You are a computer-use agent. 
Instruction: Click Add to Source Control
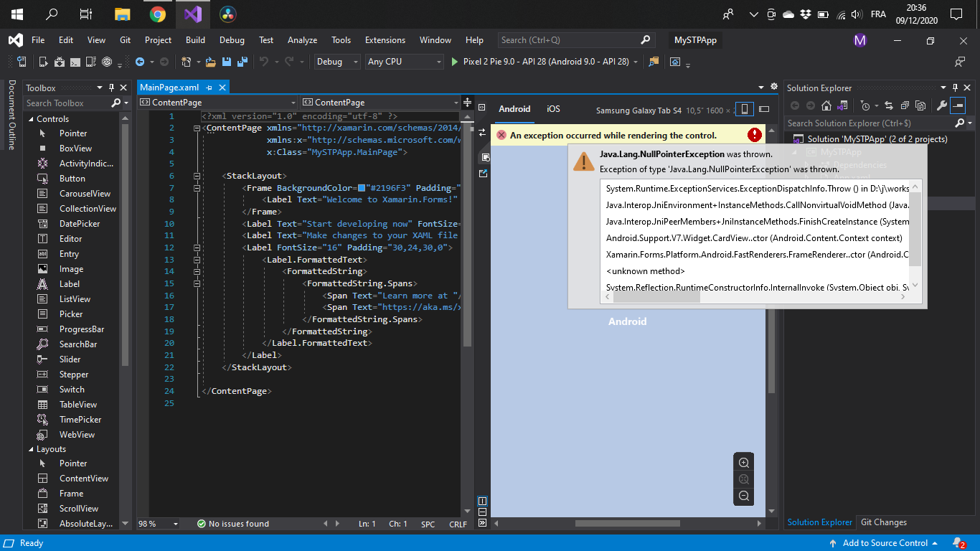pyautogui.click(x=885, y=543)
